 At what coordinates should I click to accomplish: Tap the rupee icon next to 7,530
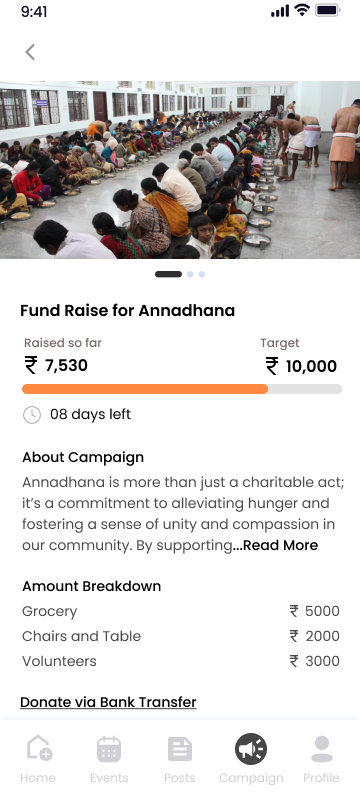click(31, 365)
